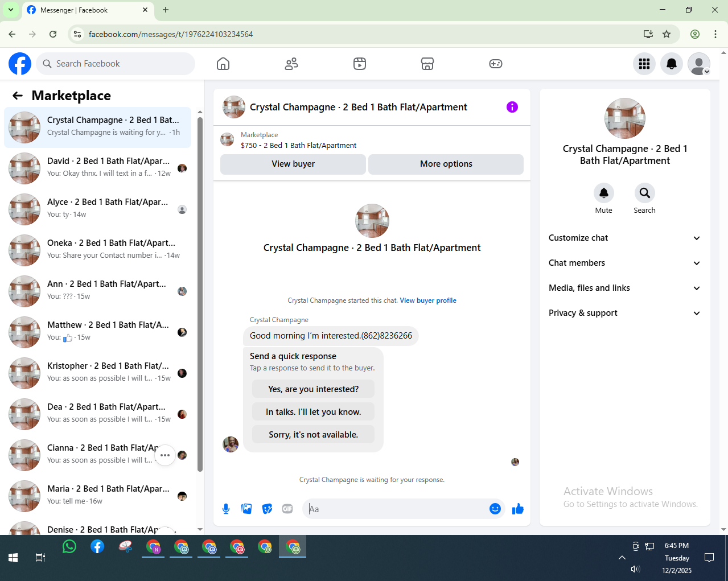Mute this chat with the bell button

(604, 193)
